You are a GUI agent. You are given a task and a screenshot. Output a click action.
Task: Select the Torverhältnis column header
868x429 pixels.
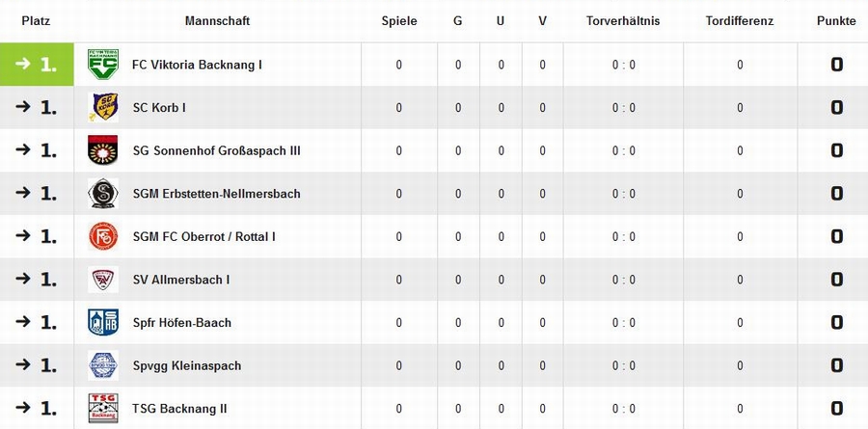coord(623,21)
